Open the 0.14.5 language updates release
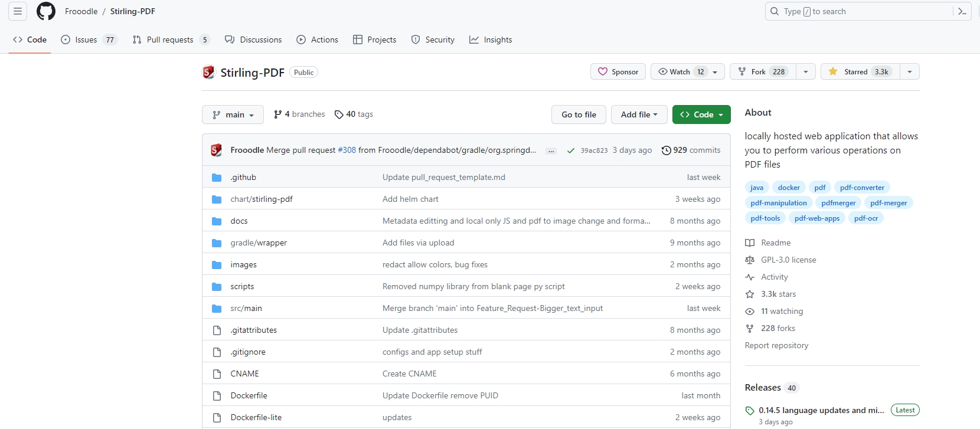 (821, 410)
